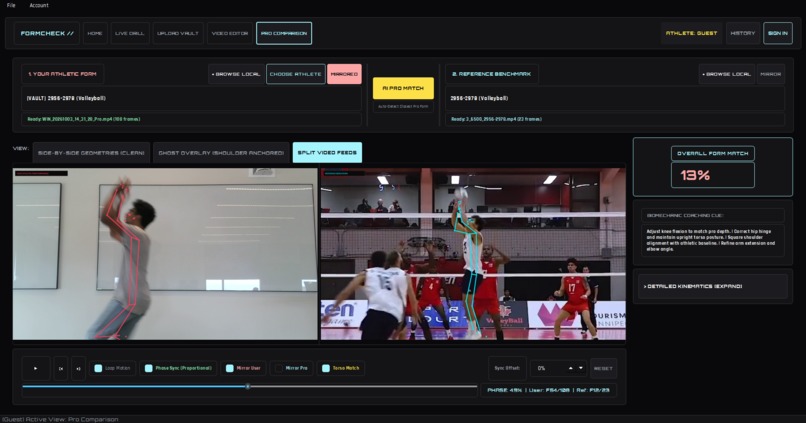Toggle the Mirrored button for your form
Viewport: 806px width, 423px height.
coord(344,74)
